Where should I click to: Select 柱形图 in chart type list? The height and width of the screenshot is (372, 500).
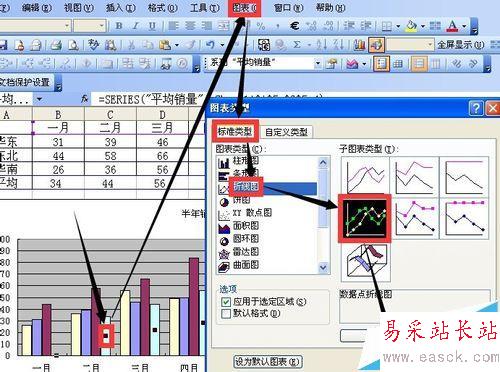(246, 161)
